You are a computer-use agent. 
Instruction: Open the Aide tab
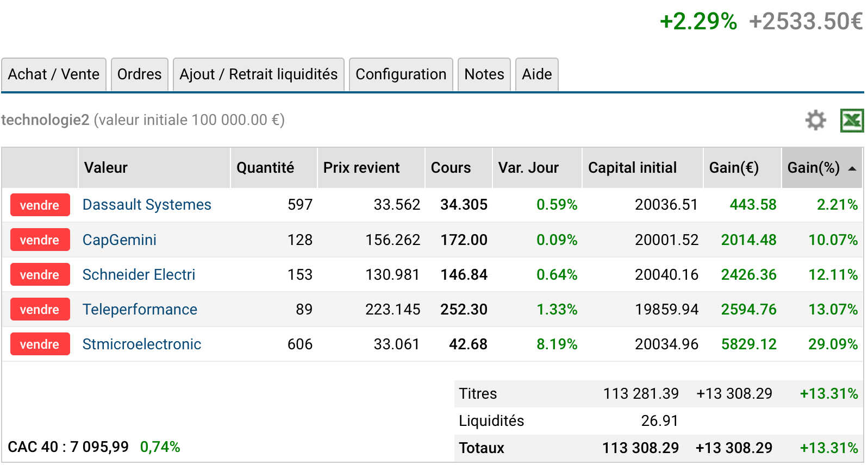coord(537,74)
